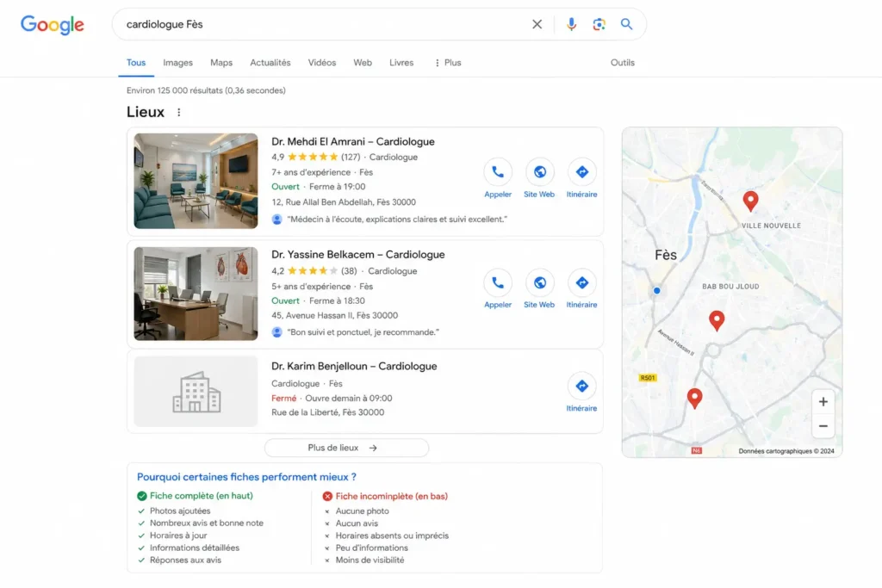The width and height of the screenshot is (882, 588).
Task: Visit Dr. Mehdi El Amrani's website
Action: pos(539,179)
